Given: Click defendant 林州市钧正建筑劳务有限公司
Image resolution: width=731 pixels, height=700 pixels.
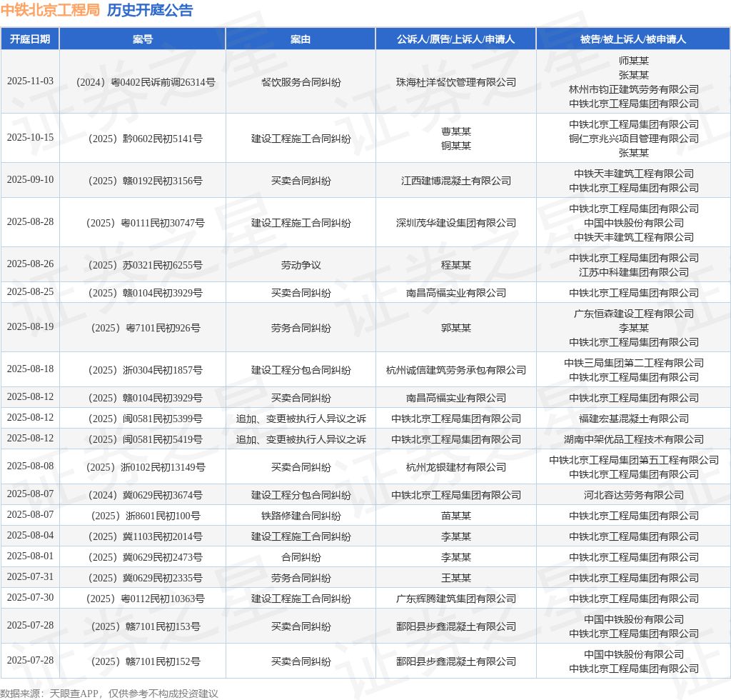Looking at the screenshot, I should pyautogui.click(x=634, y=89).
